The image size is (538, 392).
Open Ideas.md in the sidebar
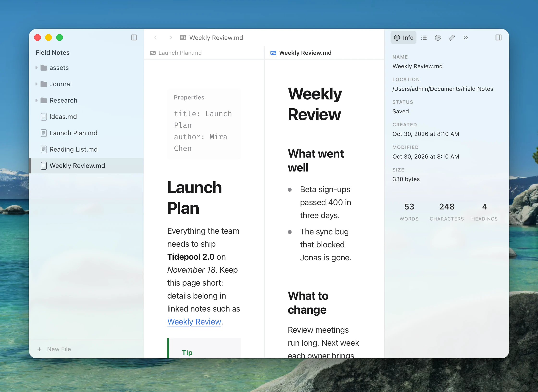pyautogui.click(x=86, y=117)
